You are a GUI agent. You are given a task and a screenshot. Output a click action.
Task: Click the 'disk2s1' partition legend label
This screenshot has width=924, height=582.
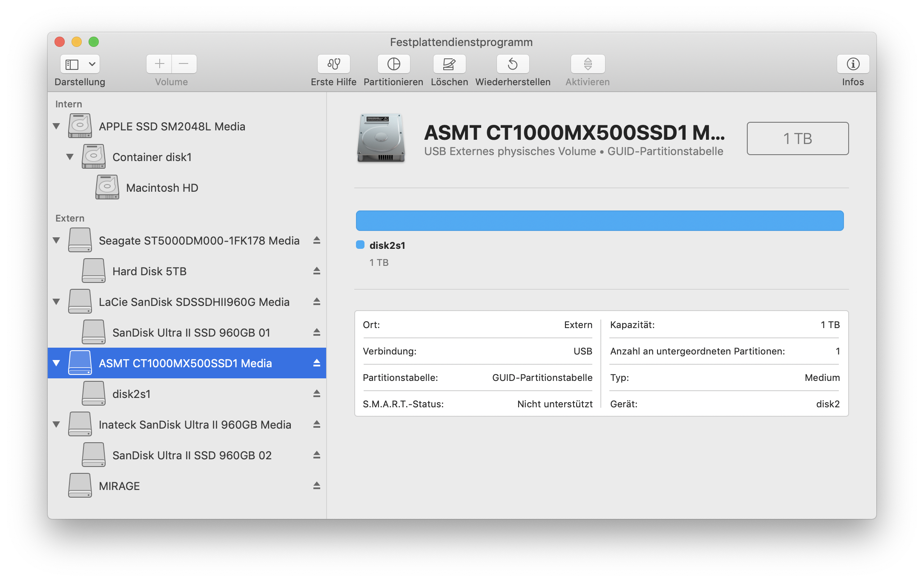(x=387, y=245)
